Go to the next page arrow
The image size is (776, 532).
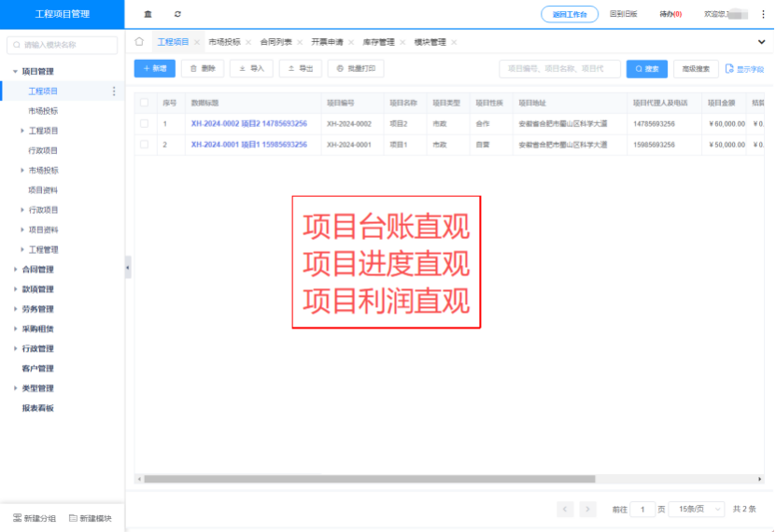point(587,509)
